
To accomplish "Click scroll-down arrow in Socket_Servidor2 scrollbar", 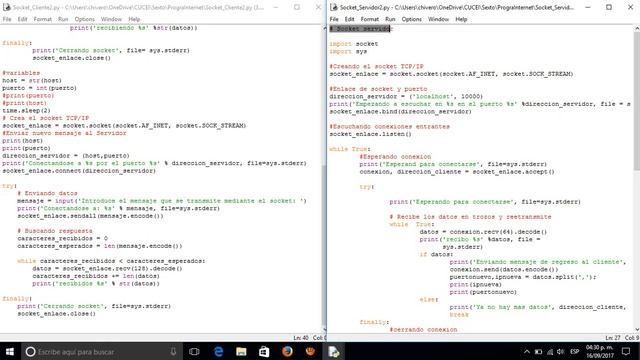I will pos(636,329).
